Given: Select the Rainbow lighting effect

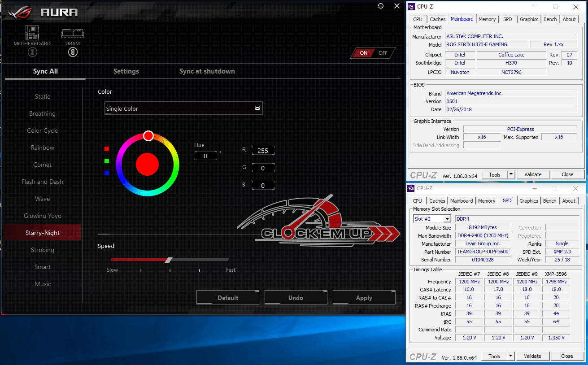Looking at the screenshot, I should (43, 148).
